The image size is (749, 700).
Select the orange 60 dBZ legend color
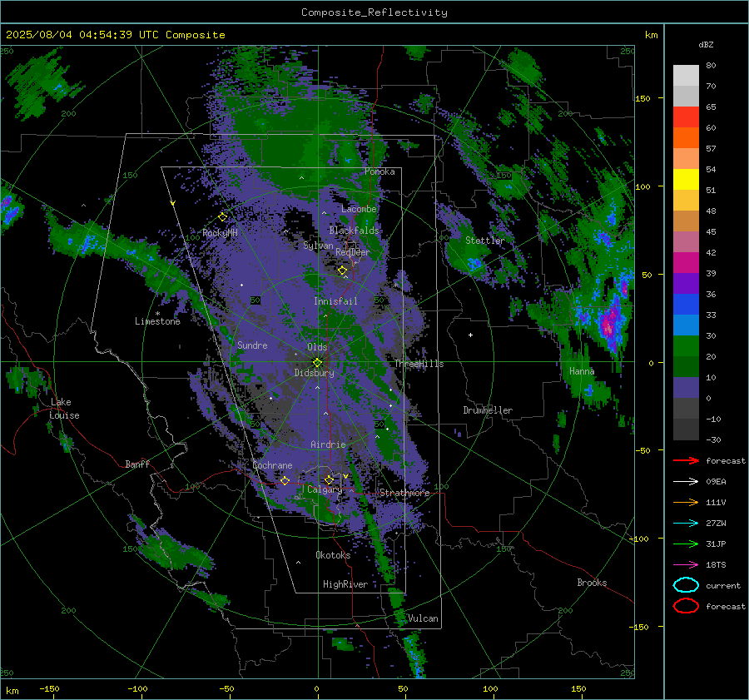[686, 137]
